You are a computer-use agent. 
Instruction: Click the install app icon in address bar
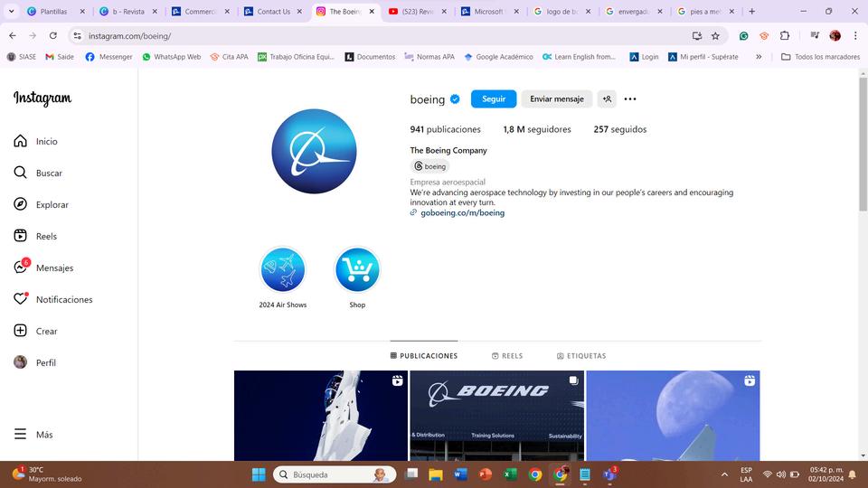[x=697, y=35]
